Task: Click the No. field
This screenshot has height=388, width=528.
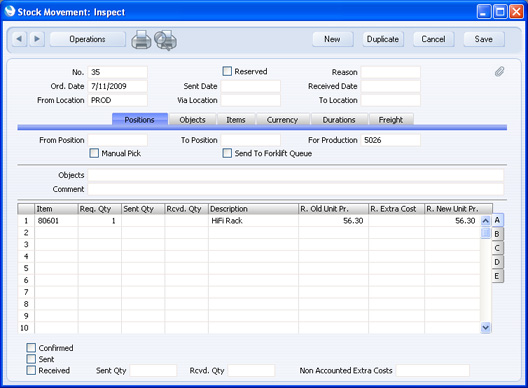Action: [117, 72]
